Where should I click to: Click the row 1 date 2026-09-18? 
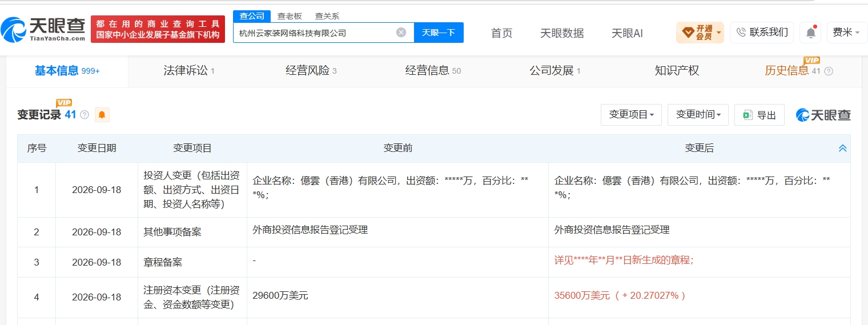tap(97, 190)
